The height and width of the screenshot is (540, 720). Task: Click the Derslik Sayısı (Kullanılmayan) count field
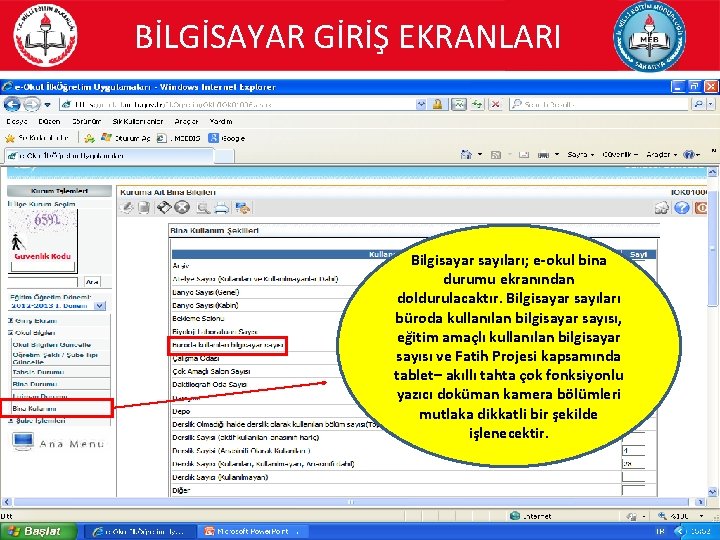click(x=633, y=477)
